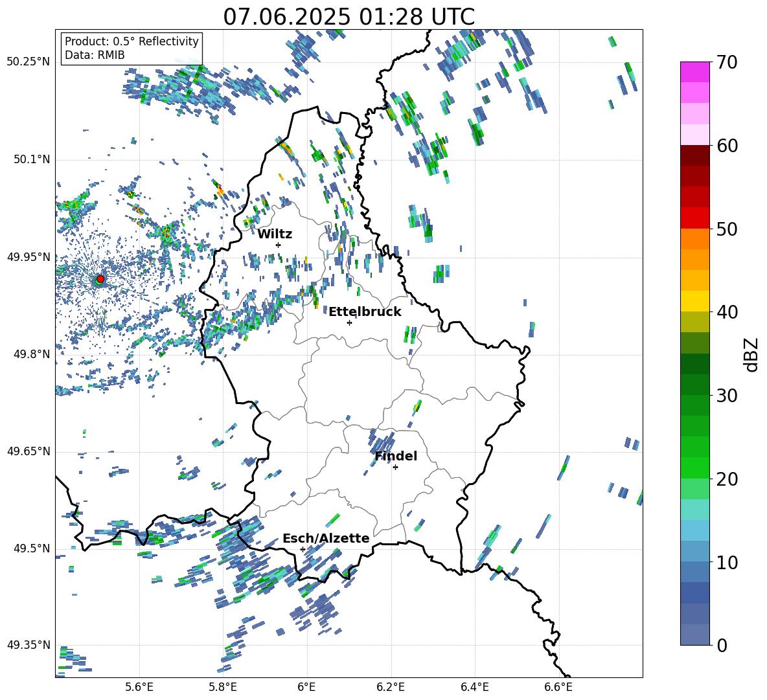Click the 50.25°N latitude label
The width and height of the screenshot is (767, 700).
[29, 62]
